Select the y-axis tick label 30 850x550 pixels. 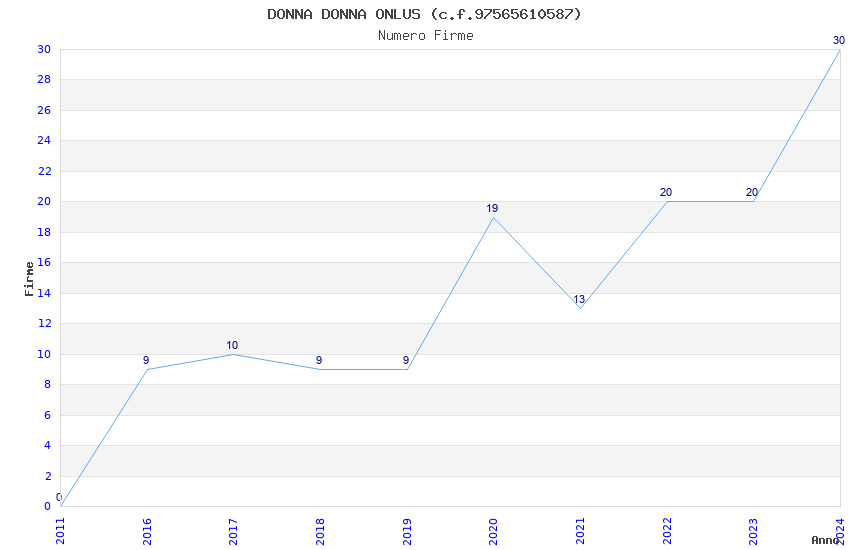point(44,49)
